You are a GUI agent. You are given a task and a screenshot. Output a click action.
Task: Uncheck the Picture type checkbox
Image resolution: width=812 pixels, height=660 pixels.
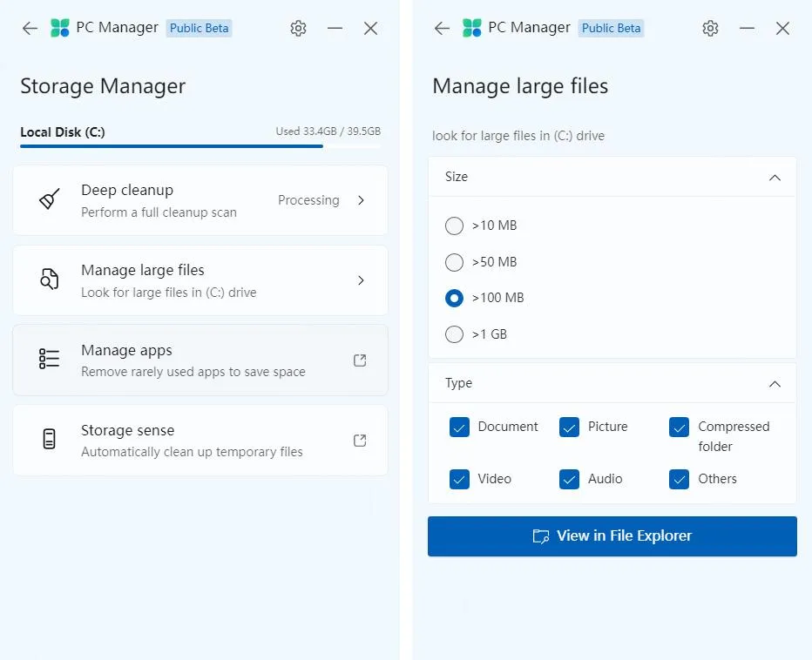click(569, 428)
